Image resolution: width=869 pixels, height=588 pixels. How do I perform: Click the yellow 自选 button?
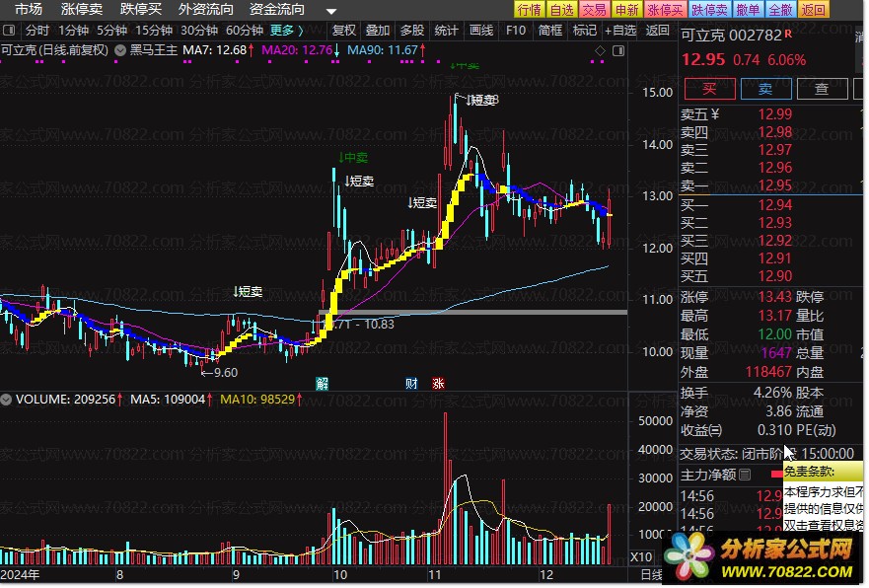(562, 10)
